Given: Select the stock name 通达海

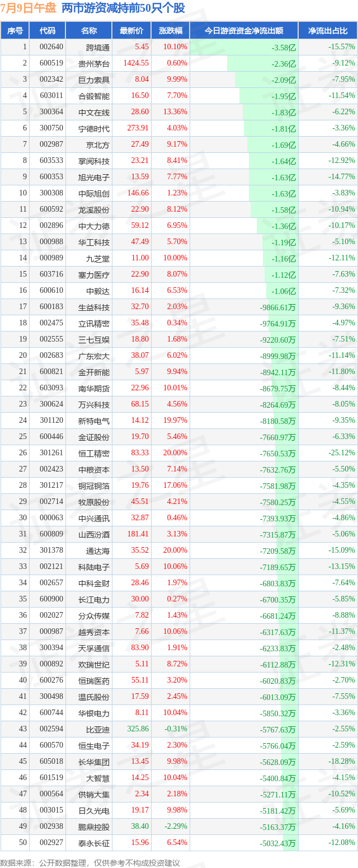Looking at the screenshot, I should tap(98, 550).
